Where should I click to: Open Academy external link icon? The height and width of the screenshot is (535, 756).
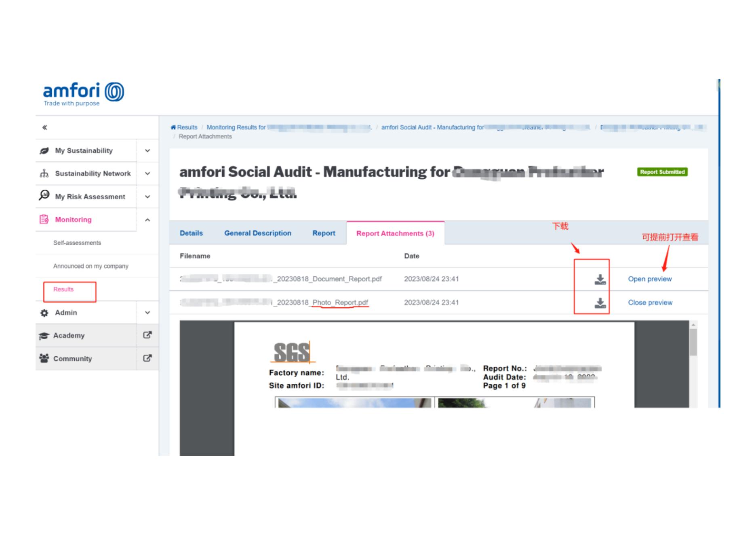147,335
